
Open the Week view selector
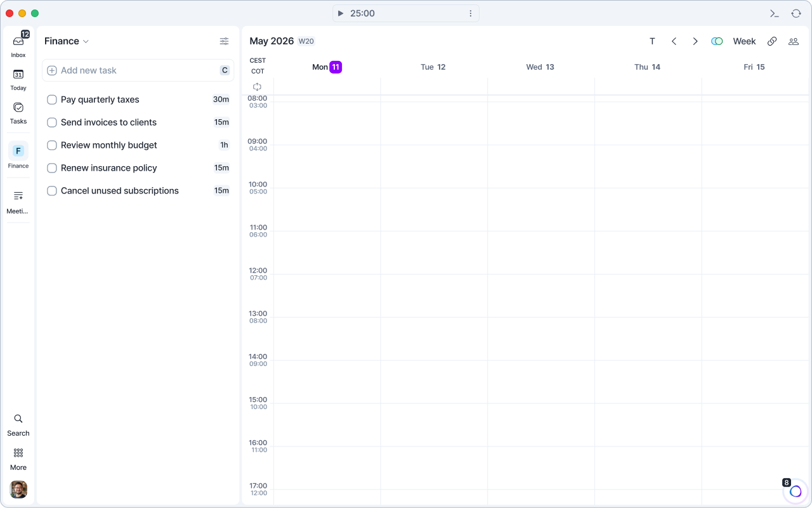[744, 41]
